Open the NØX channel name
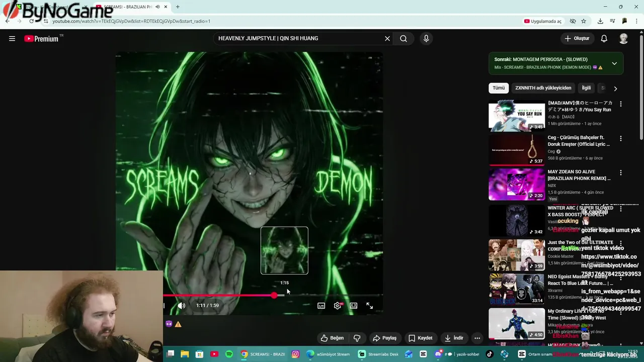The image size is (644, 362). coord(552,186)
